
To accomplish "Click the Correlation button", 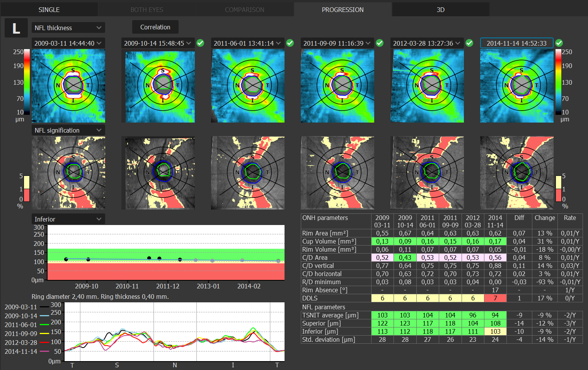I will (155, 27).
